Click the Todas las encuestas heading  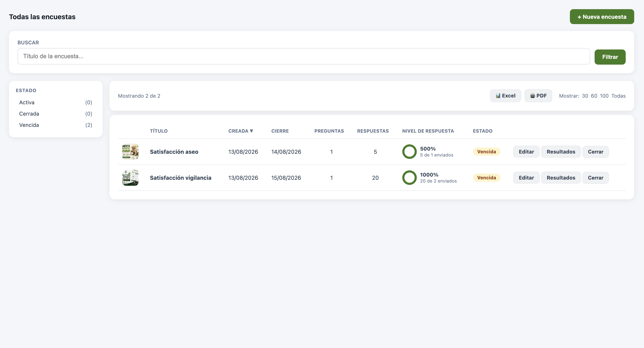click(x=42, y=17)
